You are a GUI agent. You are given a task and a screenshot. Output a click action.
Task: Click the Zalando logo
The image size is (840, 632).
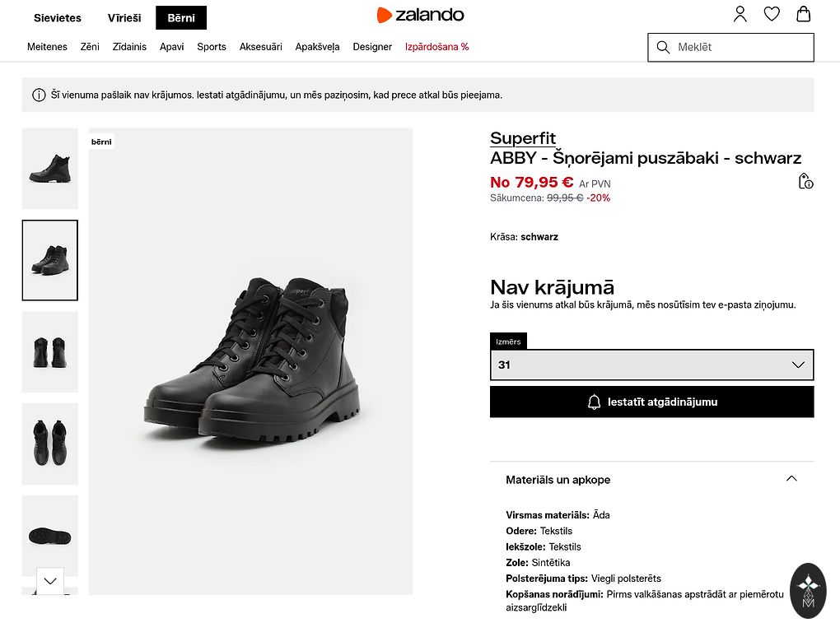(420, 15)
